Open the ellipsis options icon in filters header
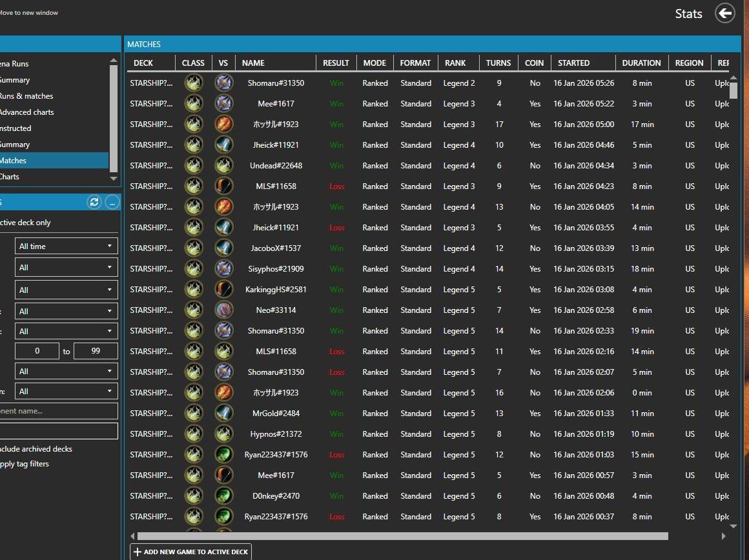This screenshot has height=560, width=749. click(x=112, y=203)
